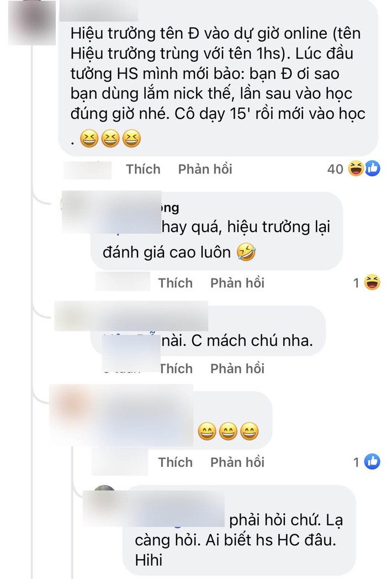Click the blue like icon under the emoji comment
The width and height of the screenshot is (392, 579).
point(372,461)
